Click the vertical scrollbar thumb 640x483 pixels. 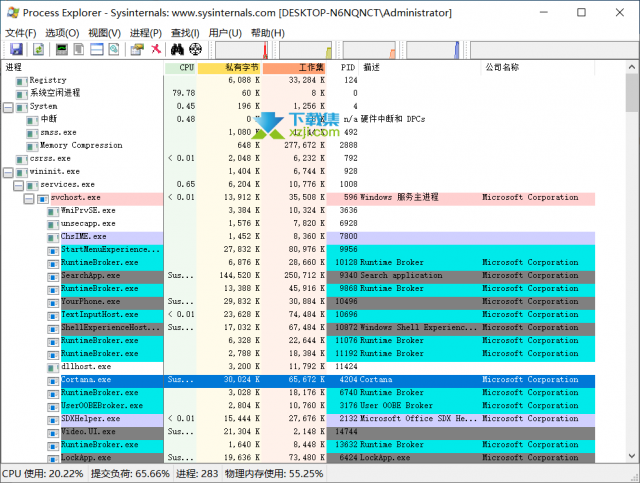point(632,93)
